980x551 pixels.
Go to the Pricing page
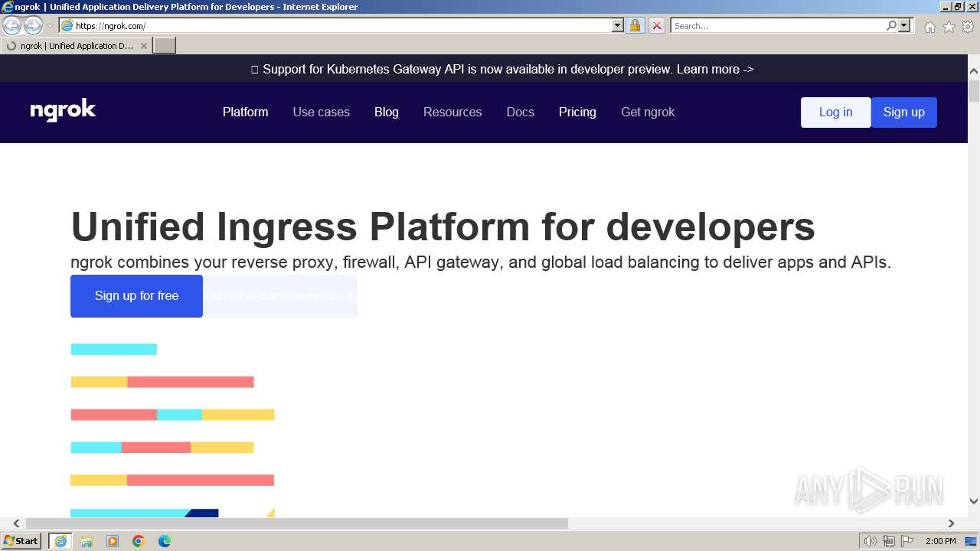[x=577, y=112]
